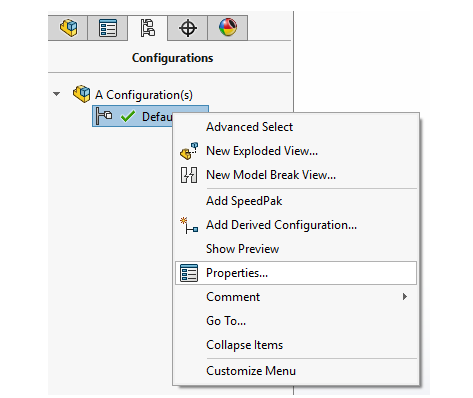Select the ConfigurationManager tab icon
Screen dimensions: 473x398
(x=148, y=28)
